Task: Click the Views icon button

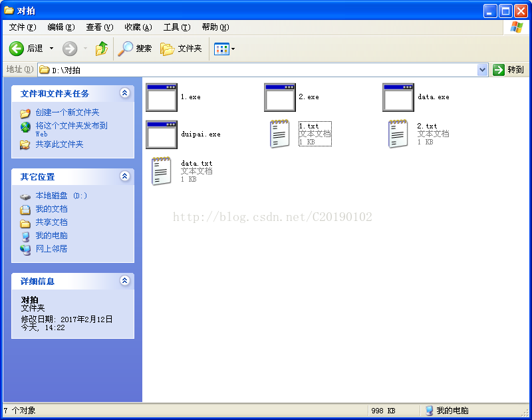Action: click(x=221, y=49)
